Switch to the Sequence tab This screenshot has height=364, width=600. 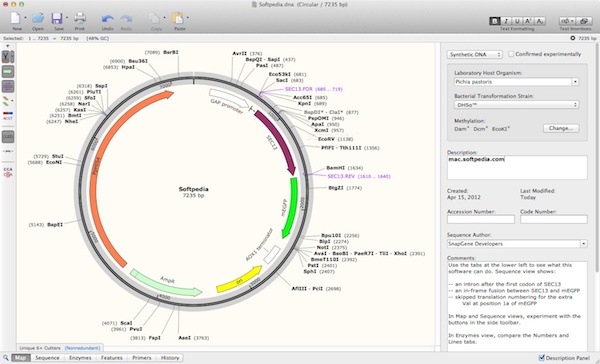tap(47, 358)
